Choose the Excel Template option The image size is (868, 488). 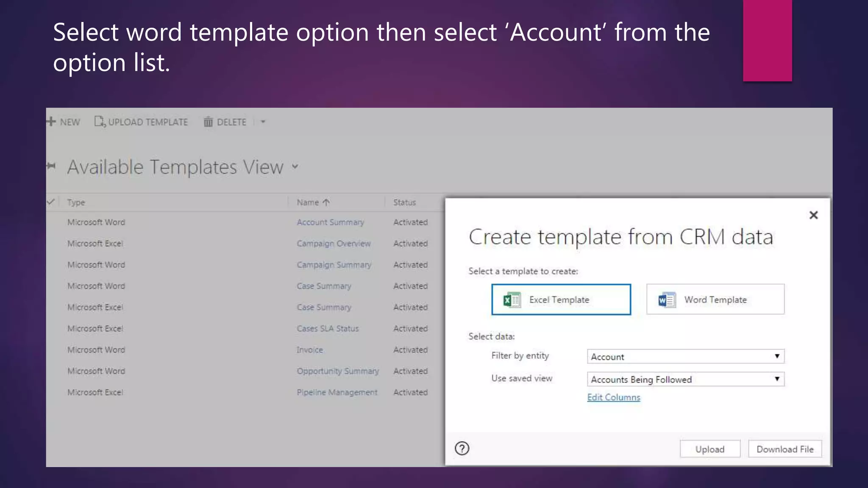pyautogui.click(x=561, y=299)
